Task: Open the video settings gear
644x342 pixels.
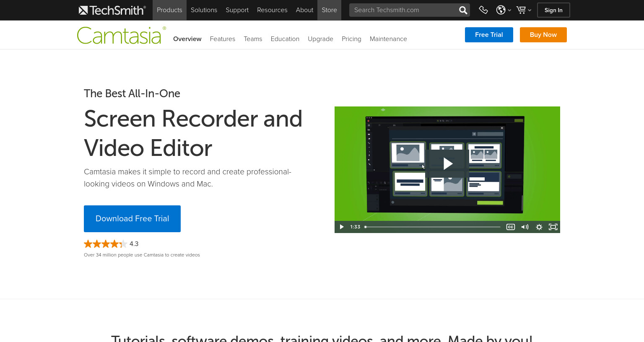Action: tap(539, 227)
